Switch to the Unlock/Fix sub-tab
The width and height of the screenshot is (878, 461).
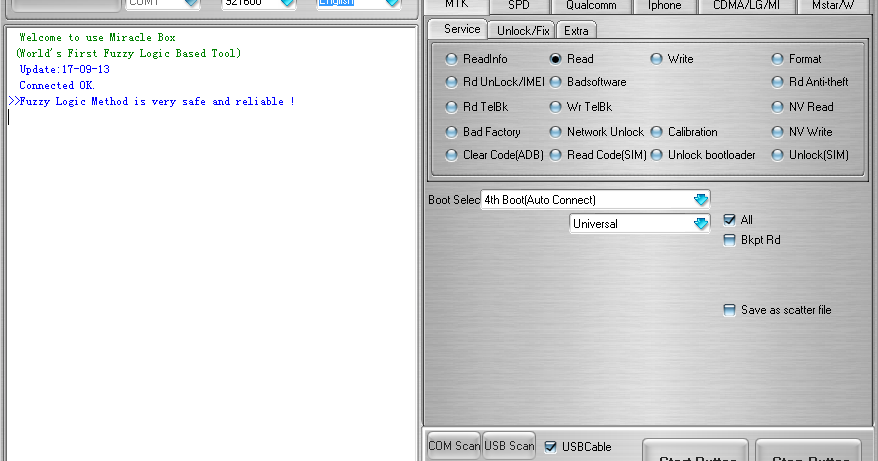coord(523,30)
